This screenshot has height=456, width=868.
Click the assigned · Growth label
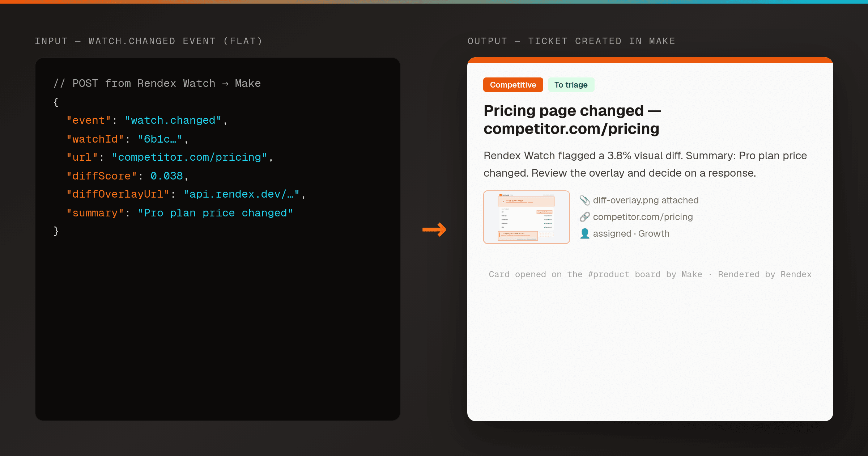point(631,233)
